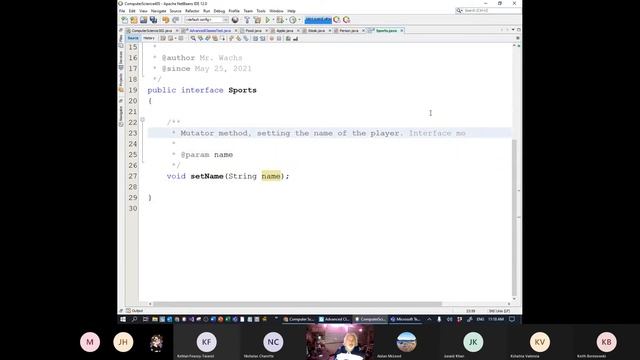Image resolution: width=640 pixels, height=360 pixels.
Task: Switch to Steak.java tab
Action: (x=316, y=31)
